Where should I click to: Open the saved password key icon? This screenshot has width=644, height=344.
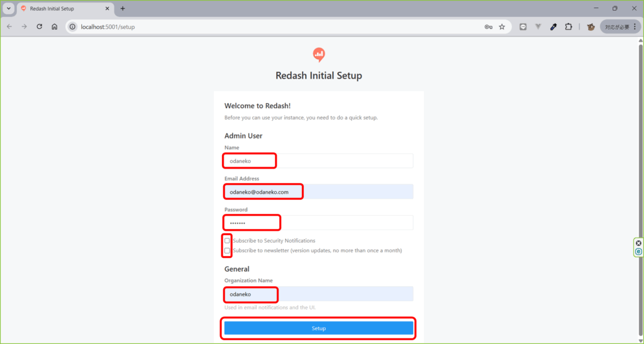coord(488,27)
